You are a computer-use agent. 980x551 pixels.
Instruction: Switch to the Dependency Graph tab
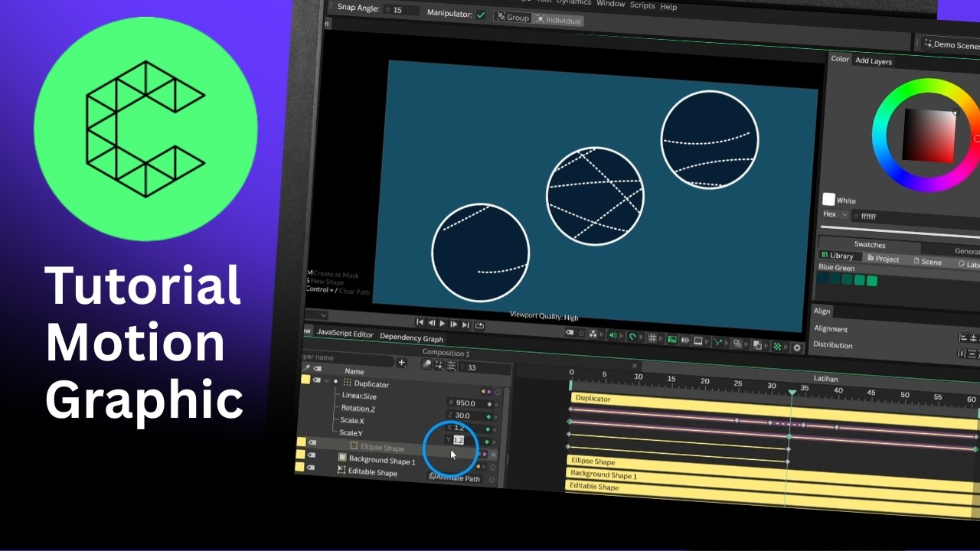pos(411,337)
